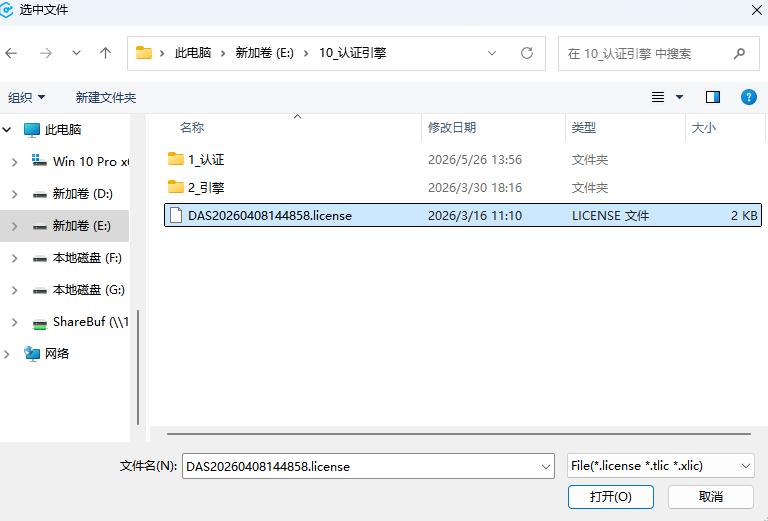Open help with the question mark
The width and height of the screenshot is (768, 521).
point(748,97)
